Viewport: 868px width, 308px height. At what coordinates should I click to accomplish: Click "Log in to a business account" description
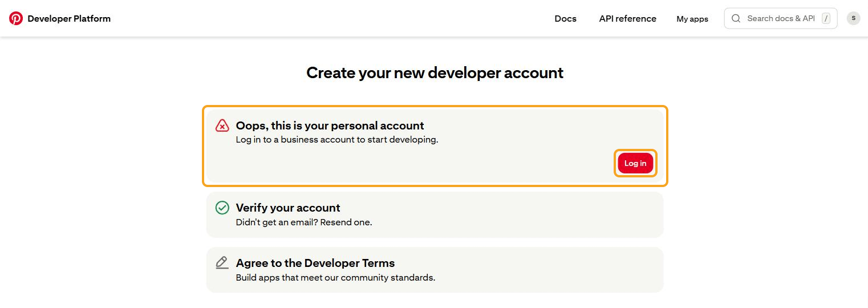point(337,140)
